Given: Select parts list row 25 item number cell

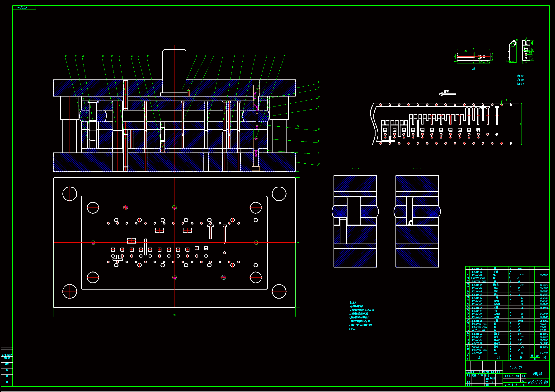Looking at the screenshot, I should point(468,275).
